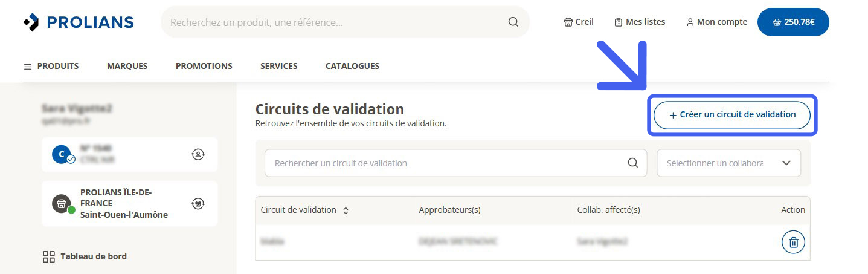Go to MARQUES

click(x=127, y=66)
